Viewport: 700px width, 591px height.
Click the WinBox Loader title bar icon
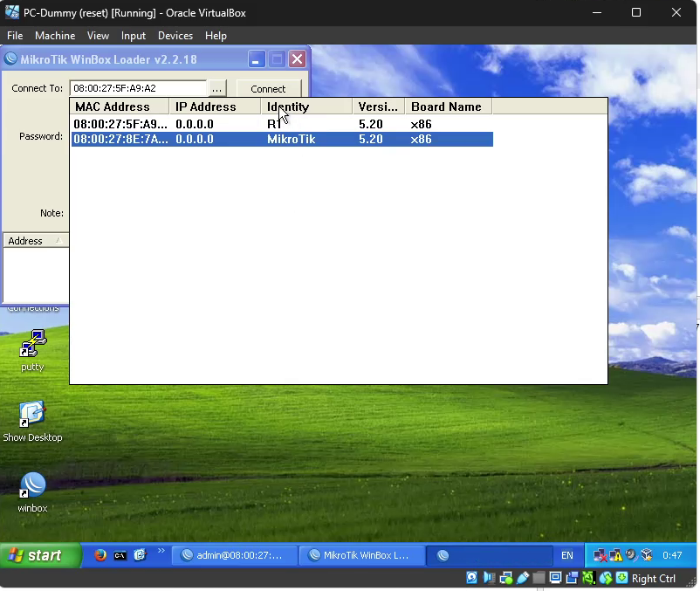coord(10,58)
